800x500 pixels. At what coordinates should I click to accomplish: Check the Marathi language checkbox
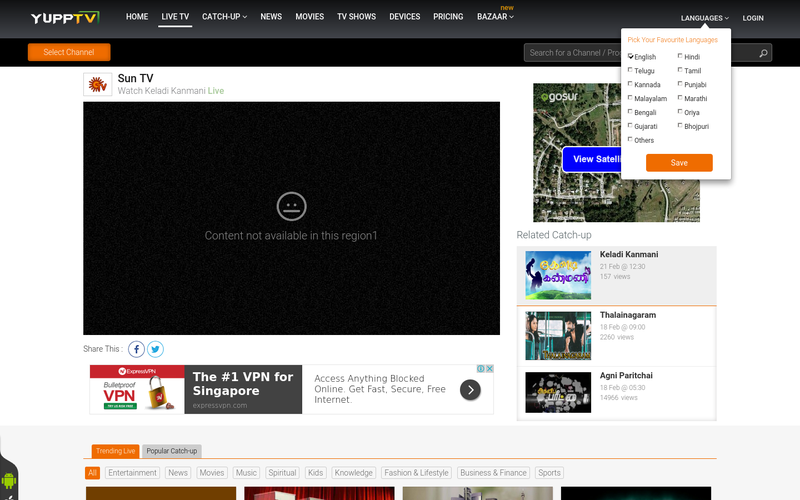coord(680,97)
